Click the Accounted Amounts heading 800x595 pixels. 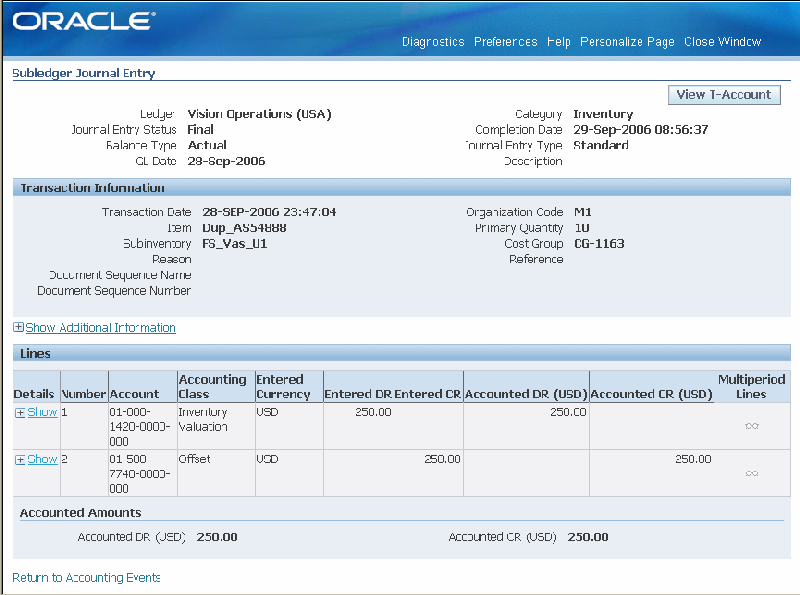tap(81, 513)
